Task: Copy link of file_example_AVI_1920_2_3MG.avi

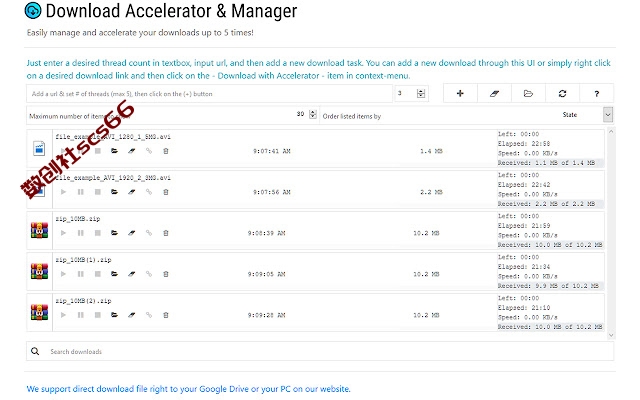Action: 149,192
